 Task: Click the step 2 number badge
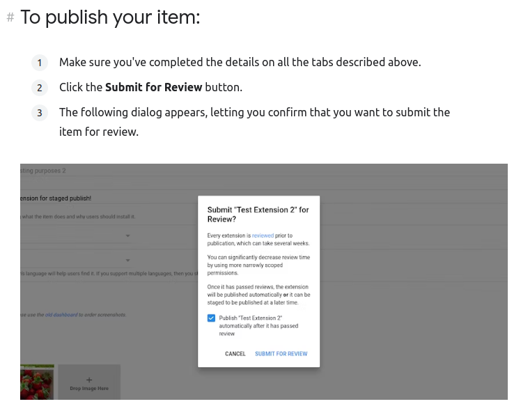tap(40, 88)
